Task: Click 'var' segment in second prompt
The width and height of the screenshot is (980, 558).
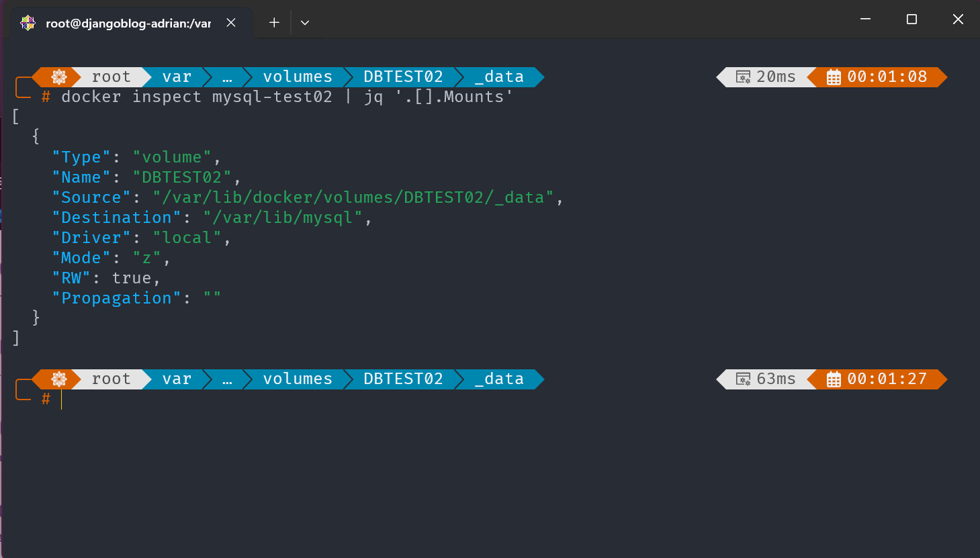Action: [177, 379]
